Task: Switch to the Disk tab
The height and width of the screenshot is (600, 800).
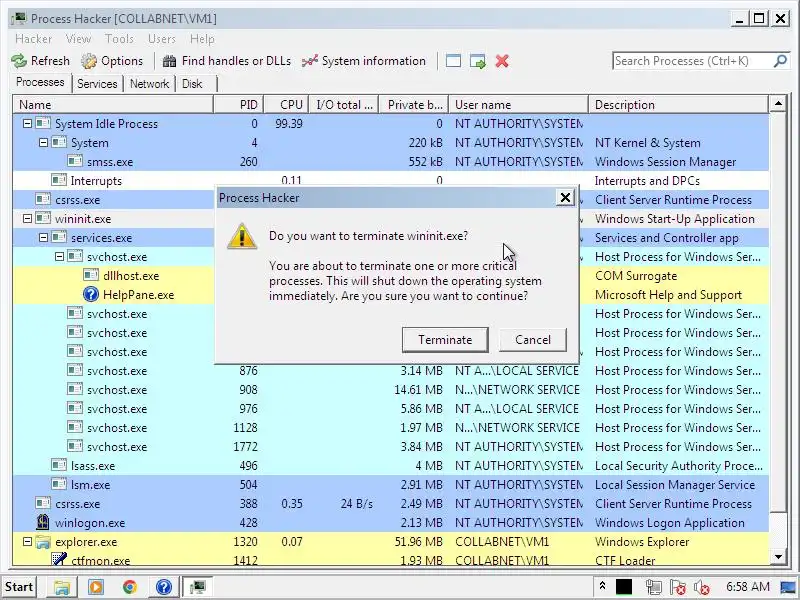Action: tap(192, 84)
